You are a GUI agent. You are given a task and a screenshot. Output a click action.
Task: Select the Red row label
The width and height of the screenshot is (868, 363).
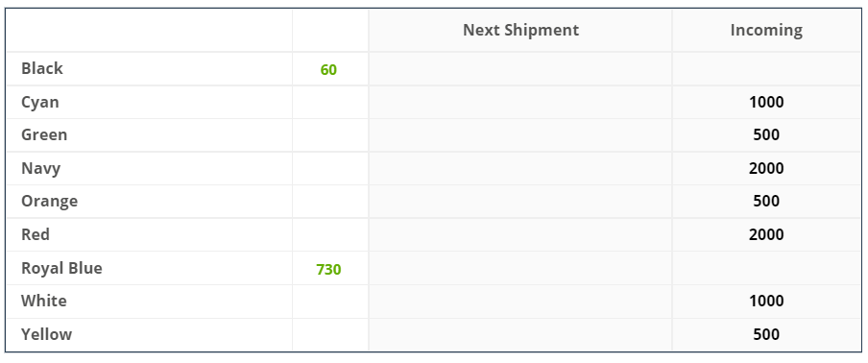(x=36, y=234)
